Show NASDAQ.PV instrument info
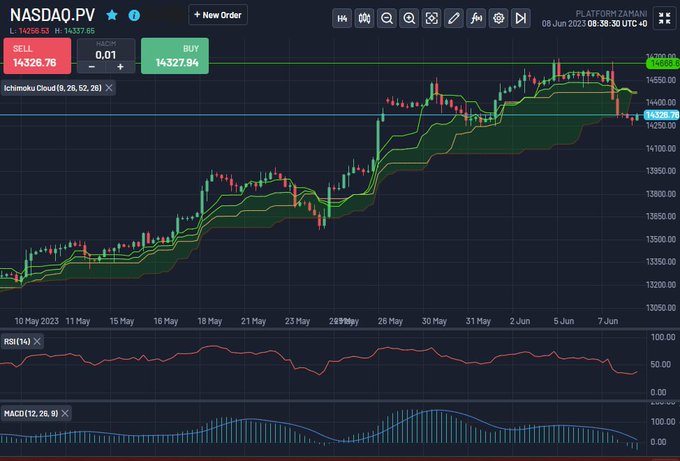The width and height of the screenshot is (680, 461). pyautogui.click(x=134, y=16)
